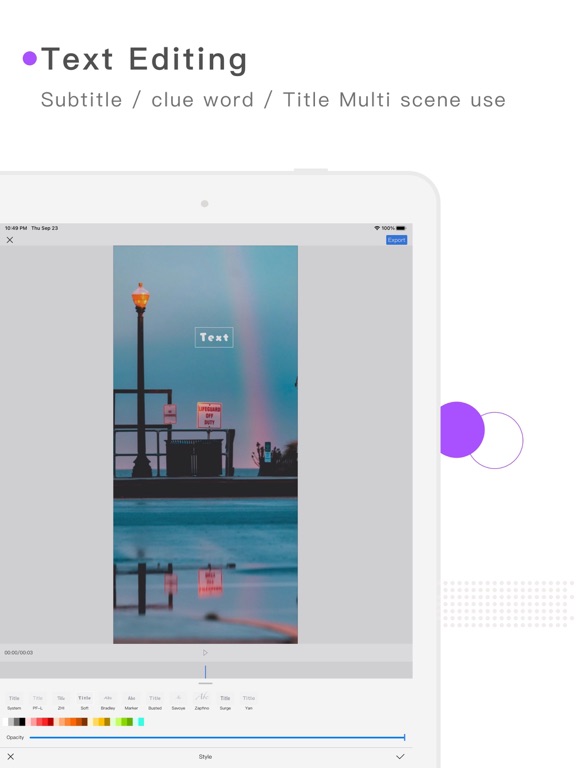This screenshot has width=576, height=768.
Task: Pick the black color swatch
Action: coord(22,721)
